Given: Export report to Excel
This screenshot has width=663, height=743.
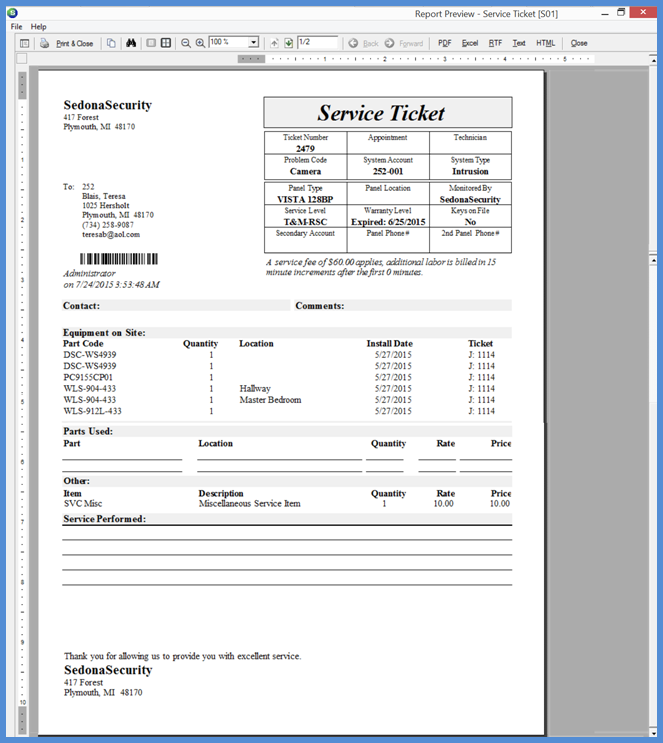Looking at the screenshot, I should tap(470, 43).
